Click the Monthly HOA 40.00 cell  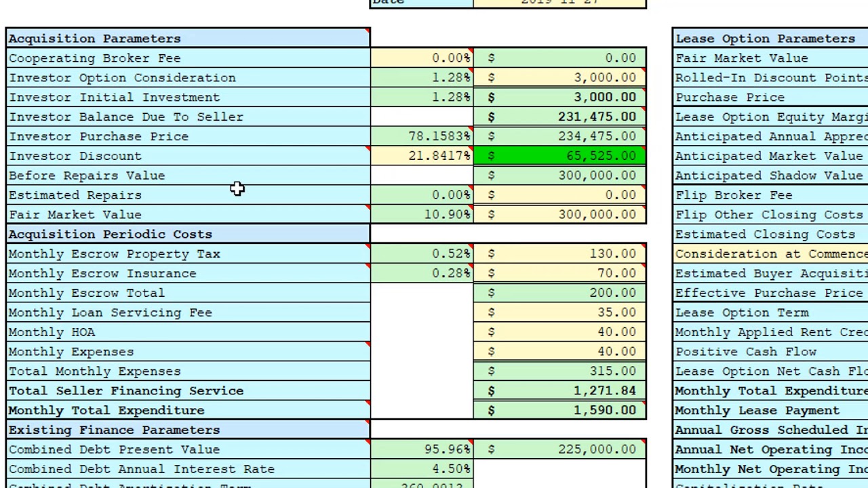click(560, 332)
